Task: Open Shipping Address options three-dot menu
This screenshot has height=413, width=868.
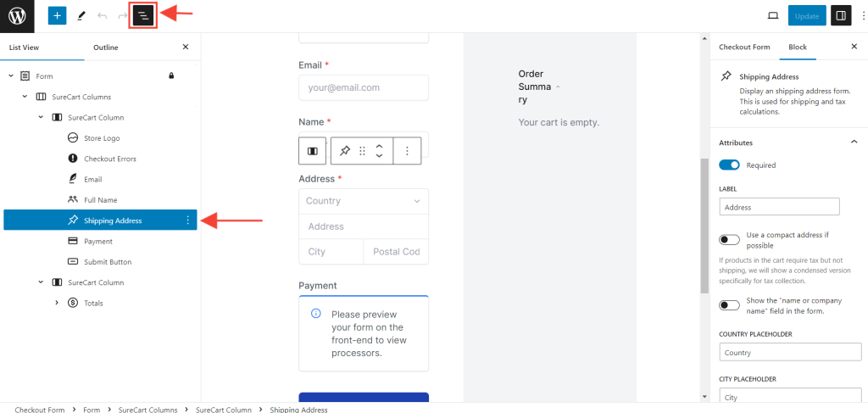Action: (187, 220)
